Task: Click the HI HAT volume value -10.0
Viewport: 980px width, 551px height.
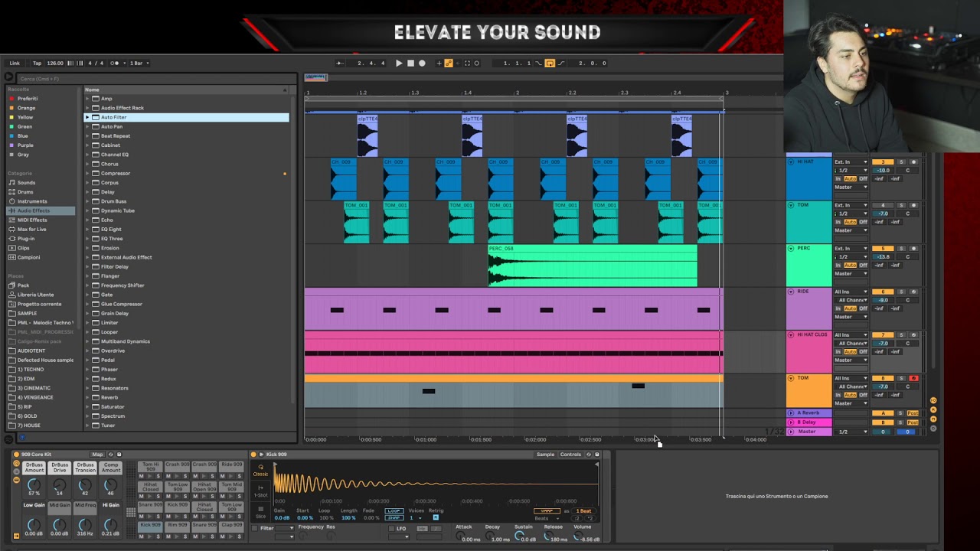Action: [x=883, y=171]
